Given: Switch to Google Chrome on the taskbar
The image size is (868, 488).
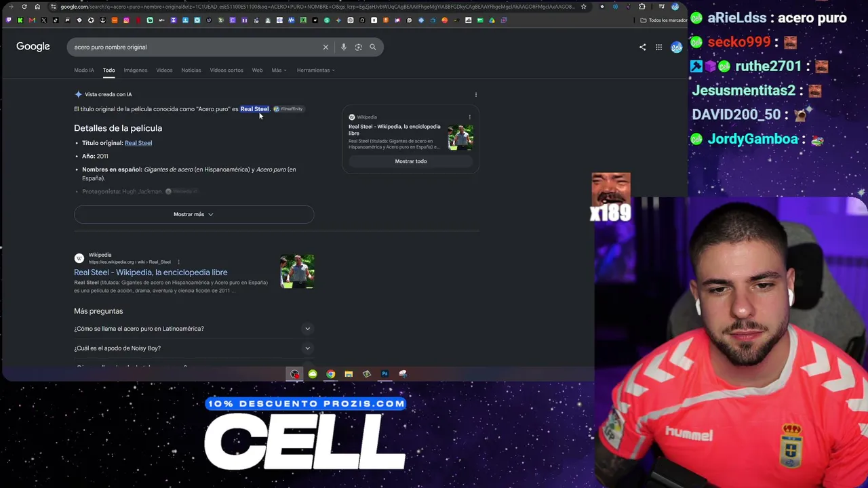Looking at the screenshot, I should (x=330, y=373).
